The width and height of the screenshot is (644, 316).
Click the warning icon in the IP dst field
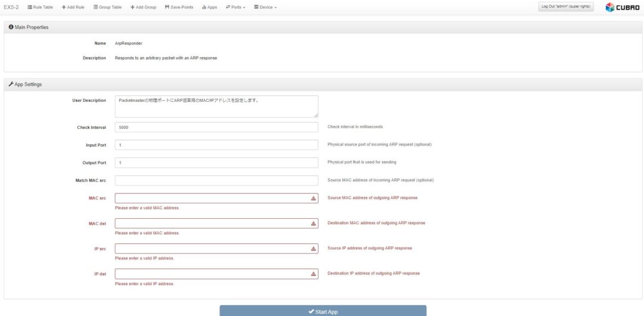314,274
